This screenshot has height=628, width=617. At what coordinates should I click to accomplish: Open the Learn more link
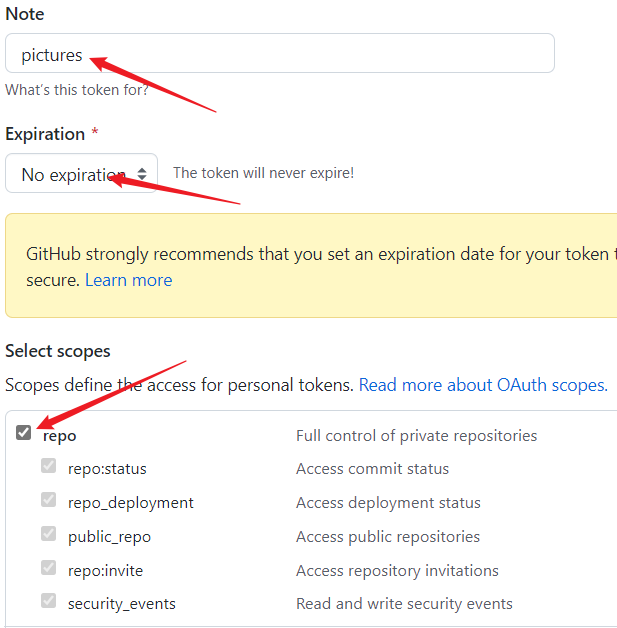(129, 280)
